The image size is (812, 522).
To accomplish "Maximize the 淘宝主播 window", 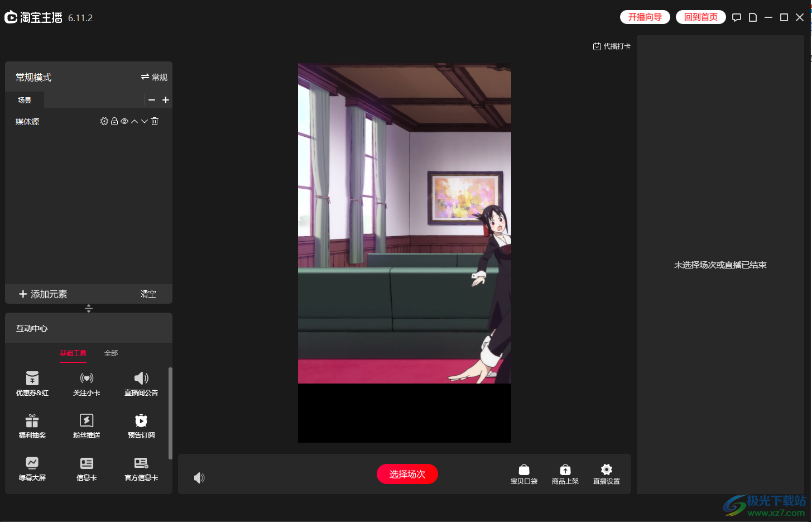I will (784, 17).
